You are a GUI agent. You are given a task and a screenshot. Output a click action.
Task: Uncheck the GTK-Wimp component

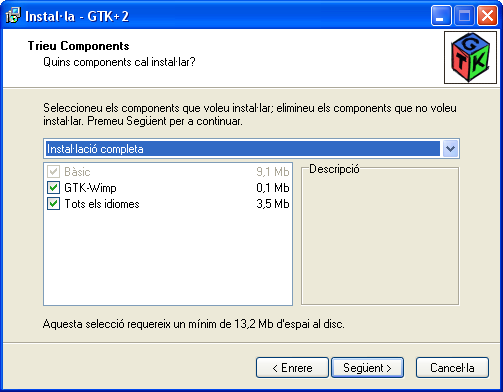click(53, 188)
